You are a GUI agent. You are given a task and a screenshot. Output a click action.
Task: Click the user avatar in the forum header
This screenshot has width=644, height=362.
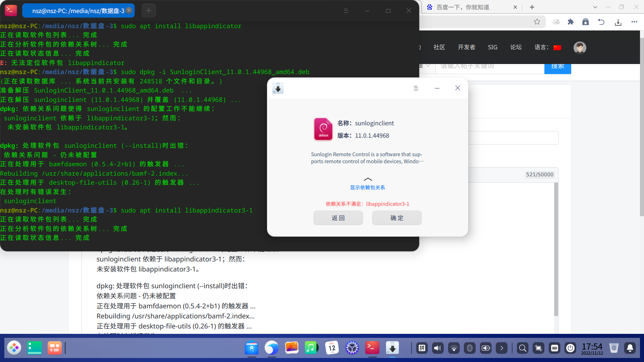click(x=580, y=47)
